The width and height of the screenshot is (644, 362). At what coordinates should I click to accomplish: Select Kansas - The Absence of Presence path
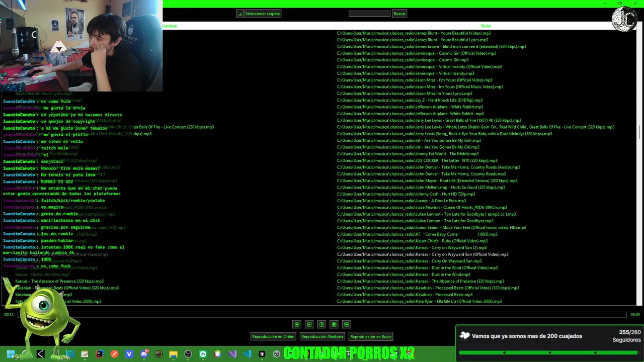(x=421, y=281)
